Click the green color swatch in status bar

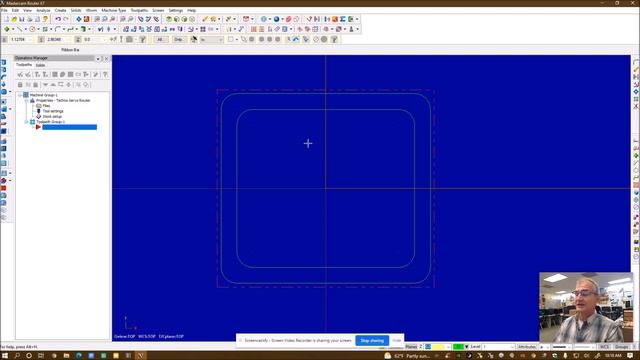click(x=458, y=347)
